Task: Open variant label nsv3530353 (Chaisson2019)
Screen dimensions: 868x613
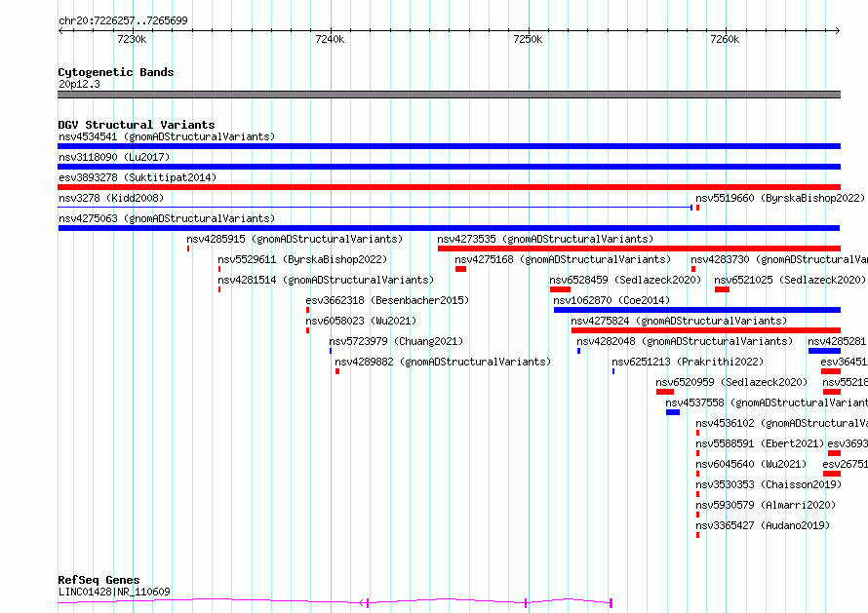Action: [769, 484]
